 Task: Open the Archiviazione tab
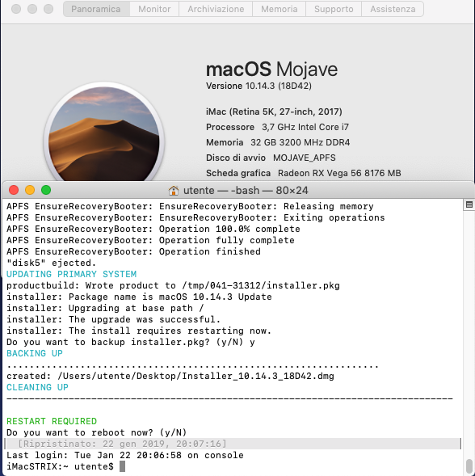(216, 9)
